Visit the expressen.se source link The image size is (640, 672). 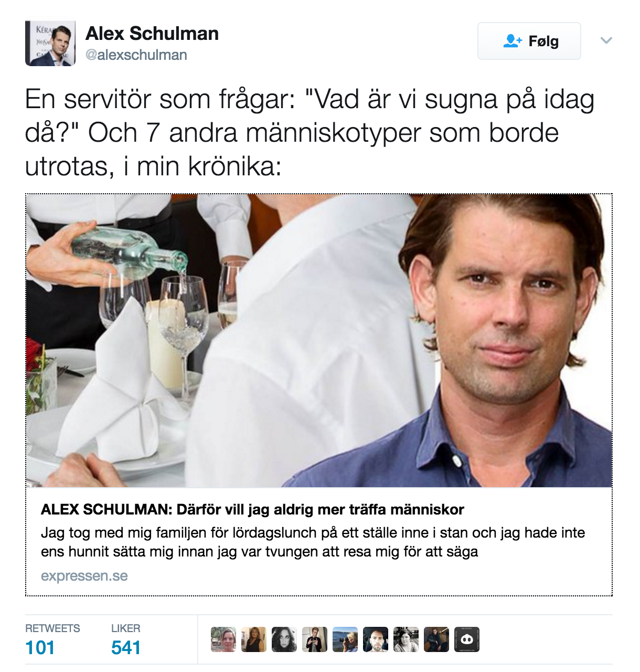pyautogui.click(x=84, y=576)
